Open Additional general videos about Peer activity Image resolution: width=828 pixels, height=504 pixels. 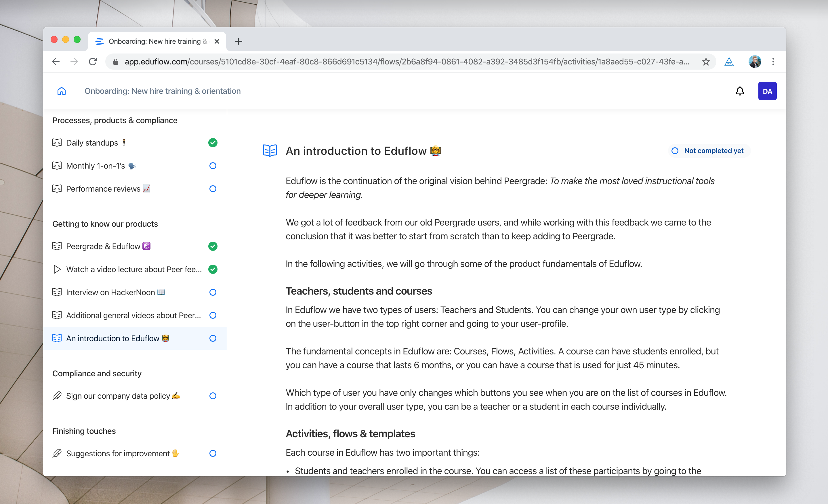click(135, 315)
